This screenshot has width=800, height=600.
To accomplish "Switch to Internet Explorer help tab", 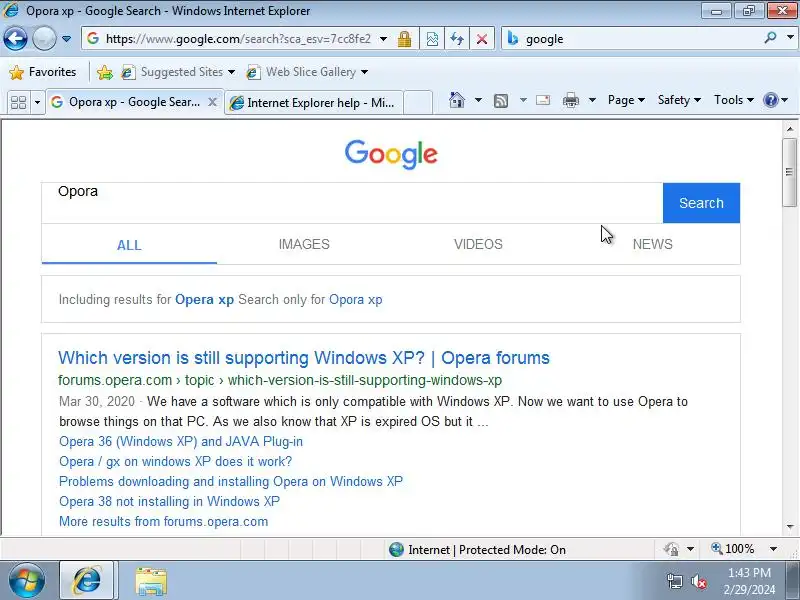I will pos(314,103).
